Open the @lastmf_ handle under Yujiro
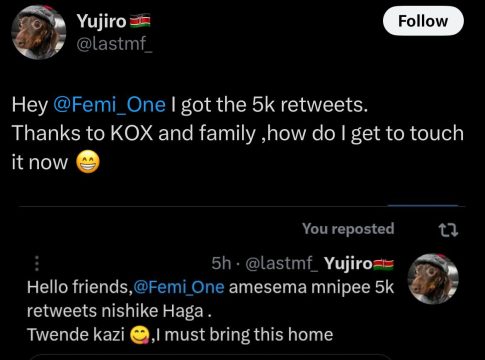 coord(114,43)
